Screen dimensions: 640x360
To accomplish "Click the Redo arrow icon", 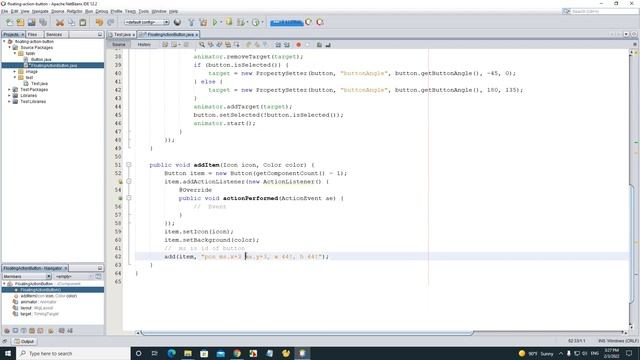I will 111,22.
